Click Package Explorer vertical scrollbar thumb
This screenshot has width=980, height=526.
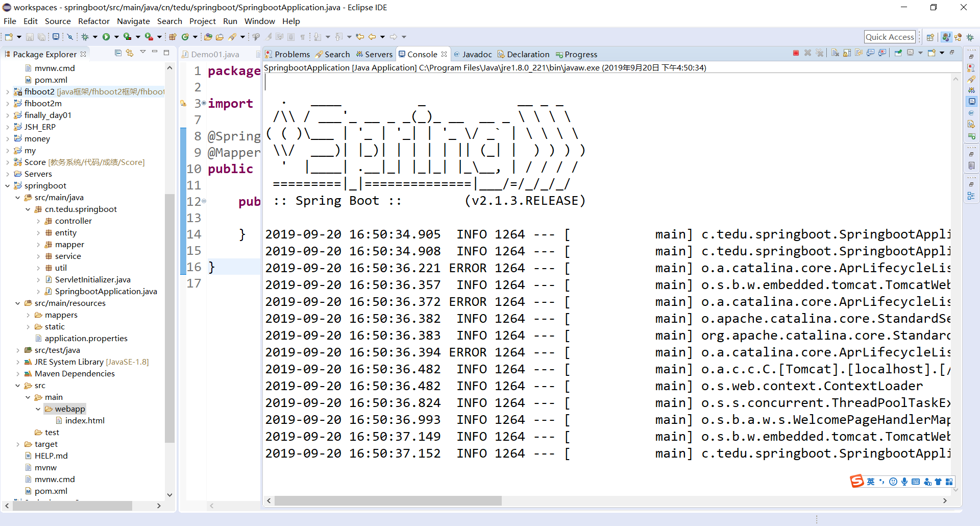170,318
